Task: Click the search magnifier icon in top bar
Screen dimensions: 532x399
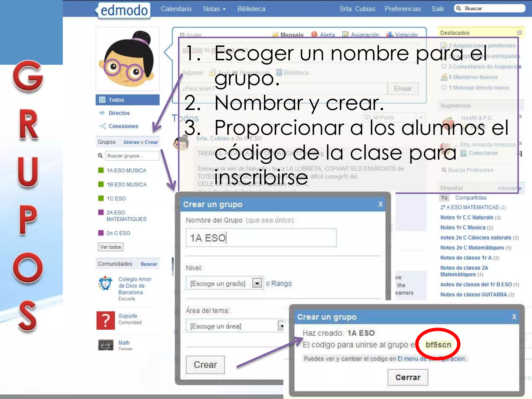Action: click(459, 9)
